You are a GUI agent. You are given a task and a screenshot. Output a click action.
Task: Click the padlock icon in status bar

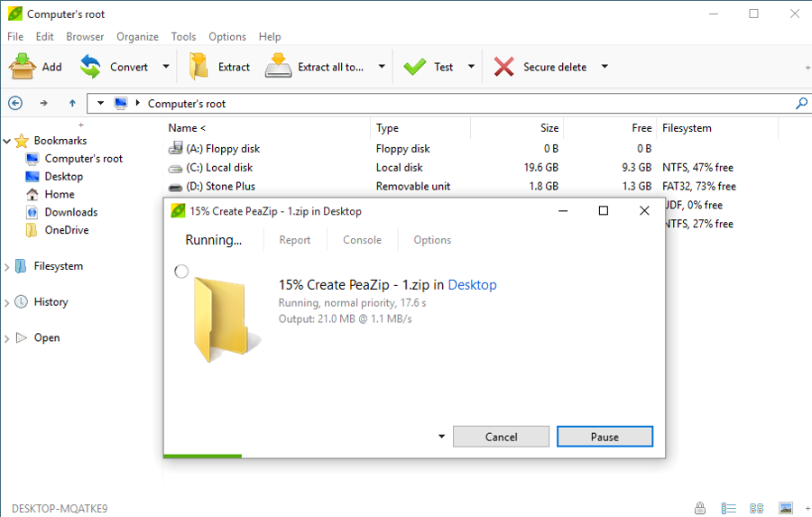(x=700, y=508)
